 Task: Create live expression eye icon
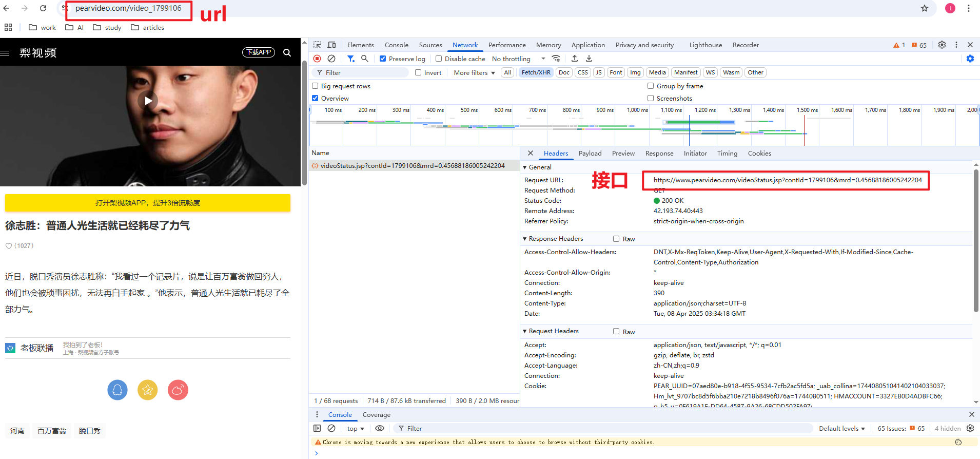pyautogui.click(x=380, y=428)
